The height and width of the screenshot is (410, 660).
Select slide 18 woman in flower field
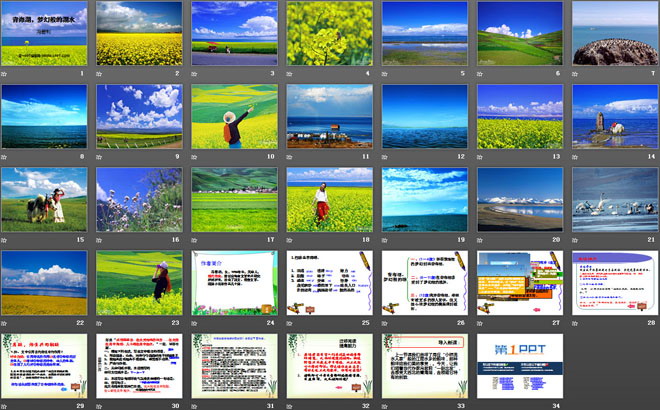tap(329, 199)
